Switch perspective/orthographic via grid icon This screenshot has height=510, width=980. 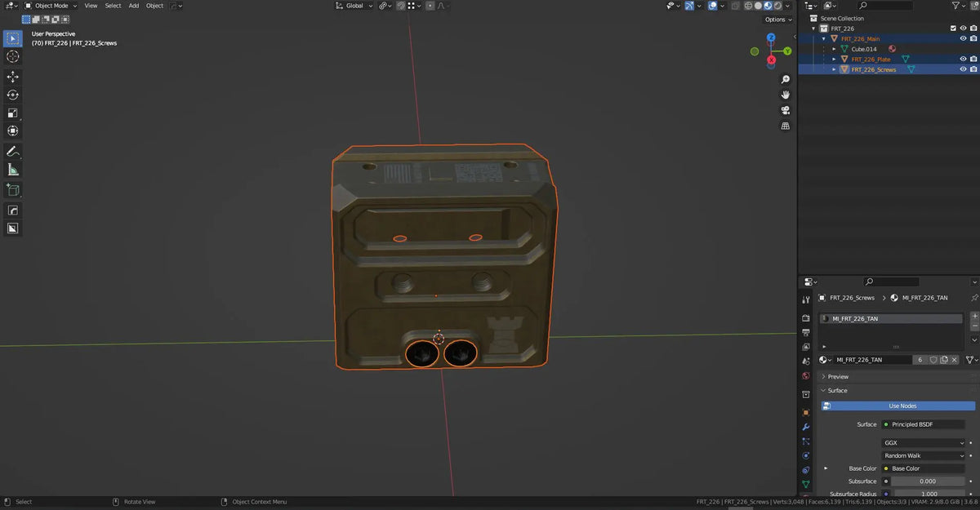click(786, 126)
